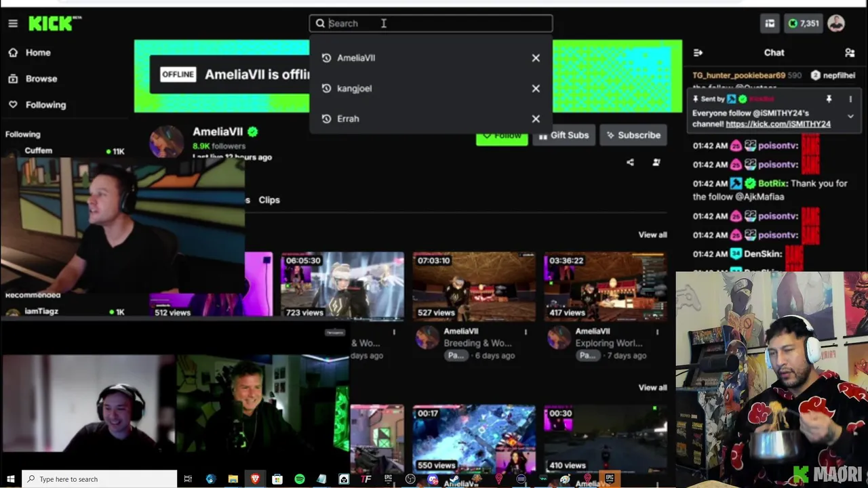Open the chat users list icon
The image size is (868, 488).
pyautogui.click(x=850, y=53)
